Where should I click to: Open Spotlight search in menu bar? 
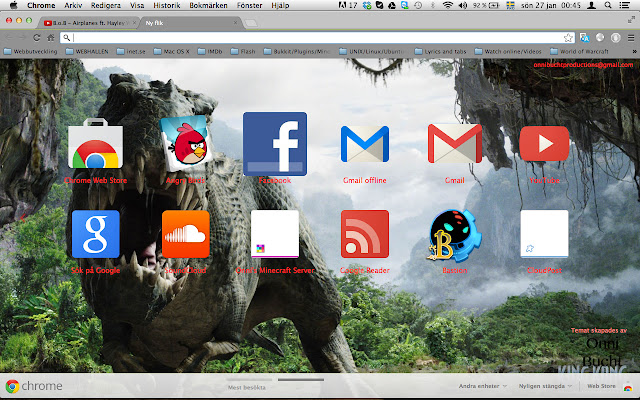click(608, 5)
